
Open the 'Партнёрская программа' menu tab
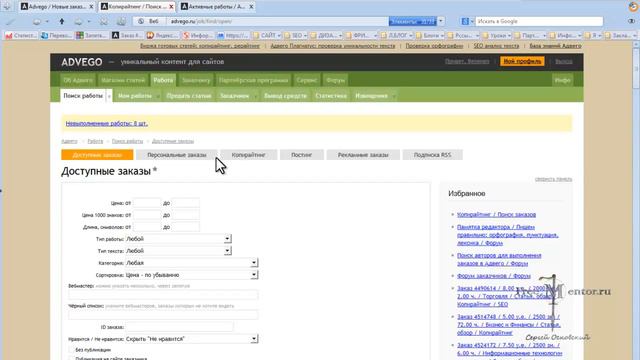pos(253,80)
